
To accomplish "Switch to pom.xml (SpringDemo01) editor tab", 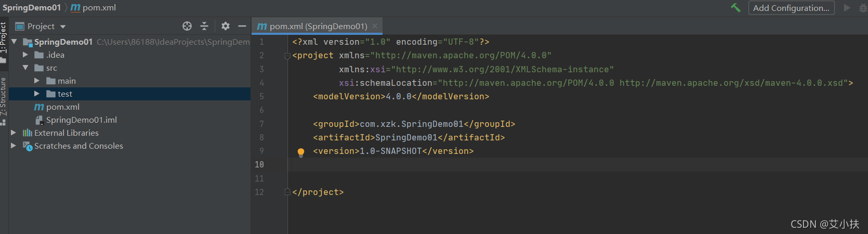I will click(x=318, y=26).
